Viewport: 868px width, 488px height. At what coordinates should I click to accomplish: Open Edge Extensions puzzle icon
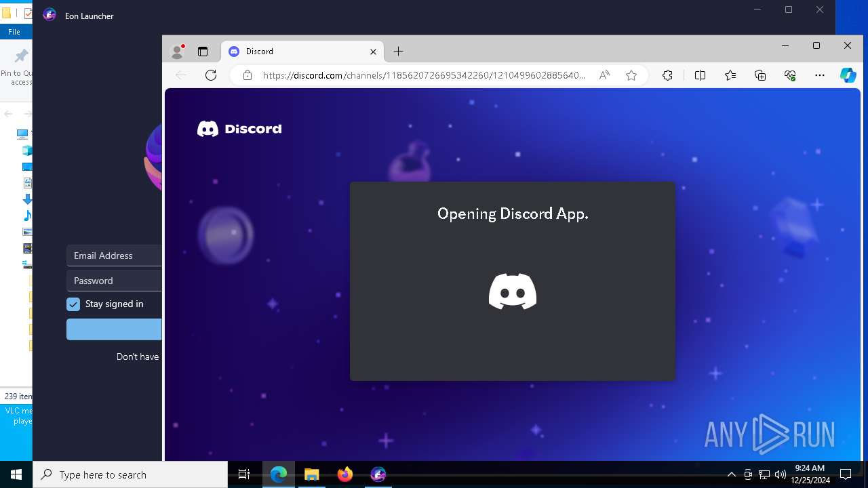pos(667,75)
